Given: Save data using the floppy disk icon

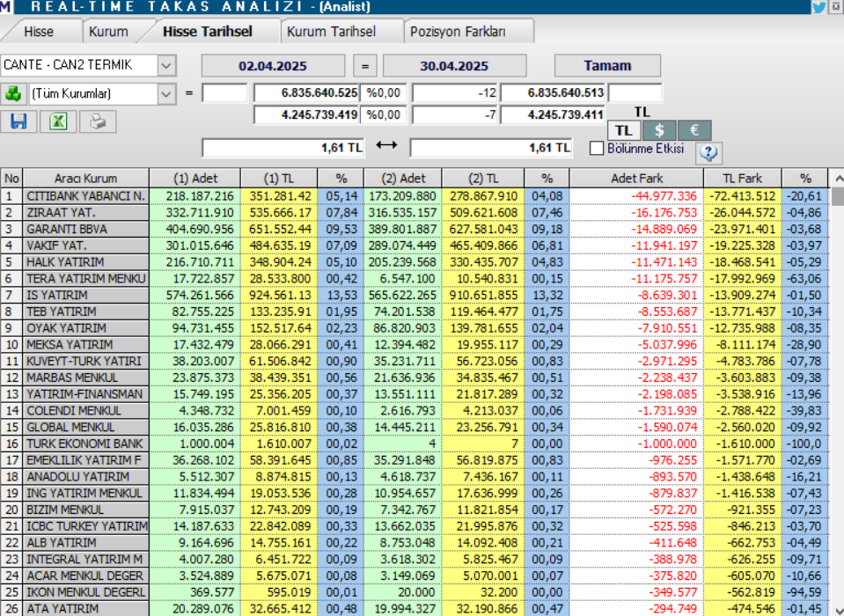Looking at the screenshot, I should 18,121.
